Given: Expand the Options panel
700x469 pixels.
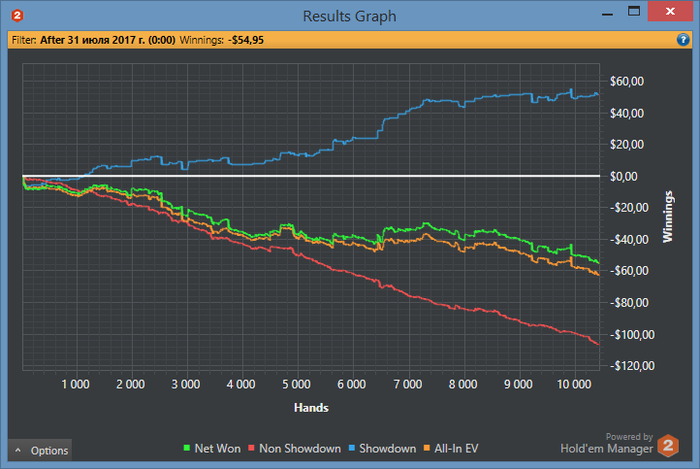Looking at the screenshot, I should pyautogui.click(x=40, y=450).
